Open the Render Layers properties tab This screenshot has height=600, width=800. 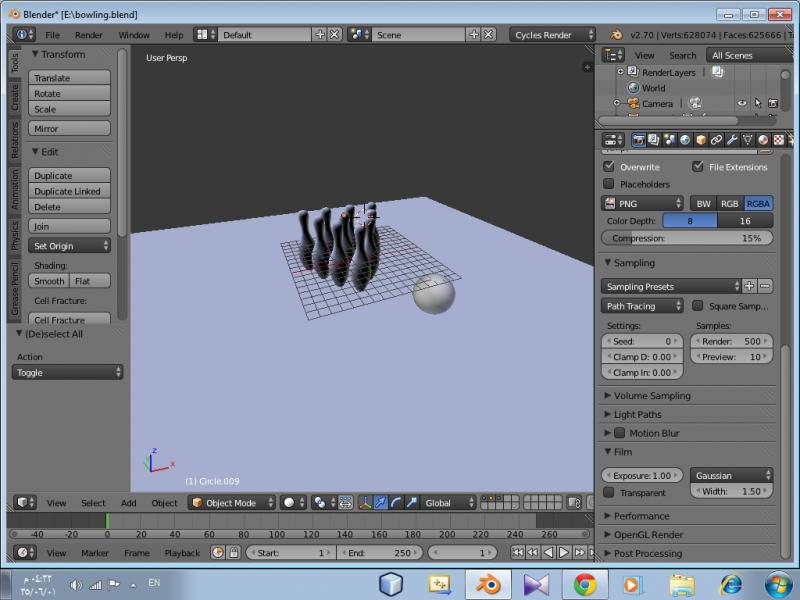654,140
